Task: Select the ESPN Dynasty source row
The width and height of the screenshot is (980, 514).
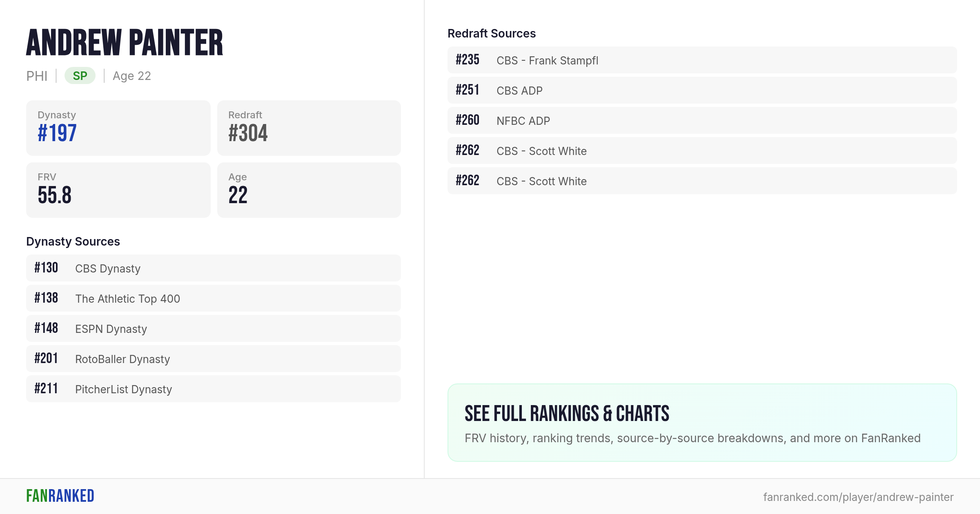Action: coord(214,328)
